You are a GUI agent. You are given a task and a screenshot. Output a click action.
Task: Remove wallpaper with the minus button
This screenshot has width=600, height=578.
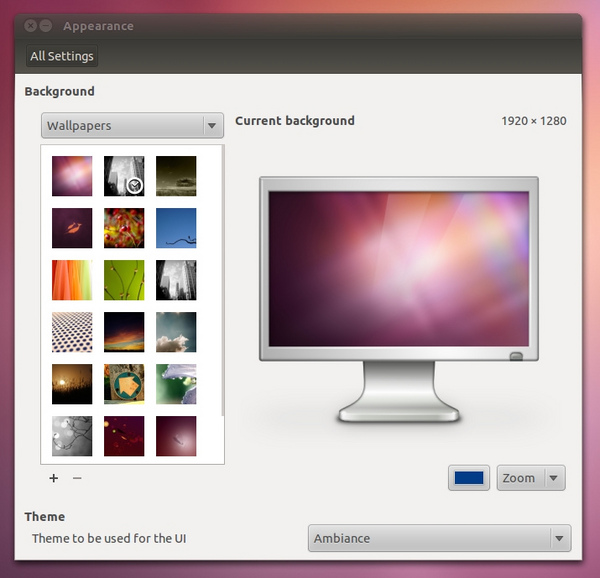tap(77, 478)
